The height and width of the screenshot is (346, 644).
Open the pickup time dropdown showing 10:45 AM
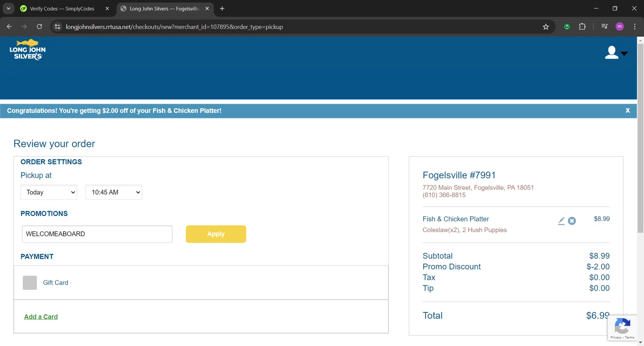(114, 192)
